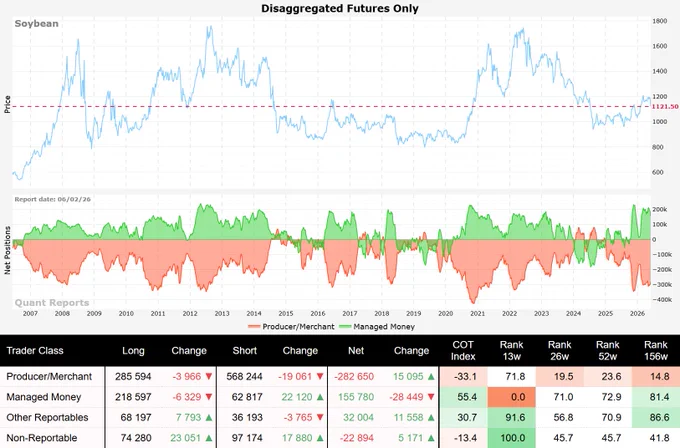Click the COT Index cell -33.1

(465, 376)
